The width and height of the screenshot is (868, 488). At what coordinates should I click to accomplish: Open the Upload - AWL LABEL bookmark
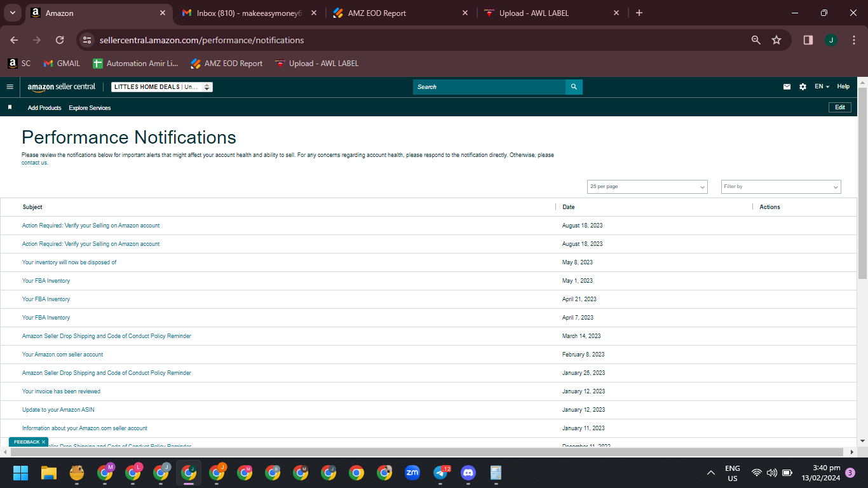[x=316, y=64]
